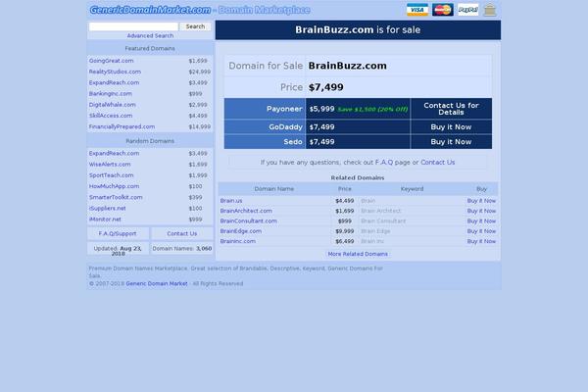Open BrainConsultant.com related domain
The height and width of the screenshot is (392, 588).
[248, 221]
